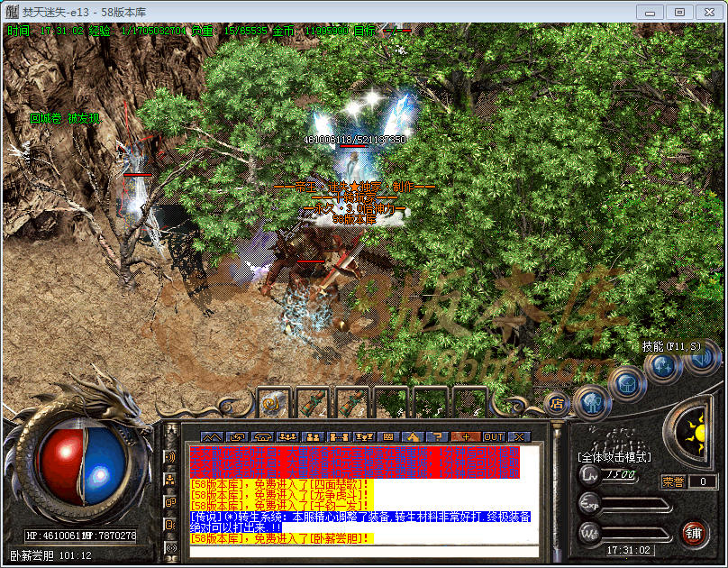The width and height of the screenshot is (728, 568).
Task: Click the three-people group icon
Action: (287, 437)
